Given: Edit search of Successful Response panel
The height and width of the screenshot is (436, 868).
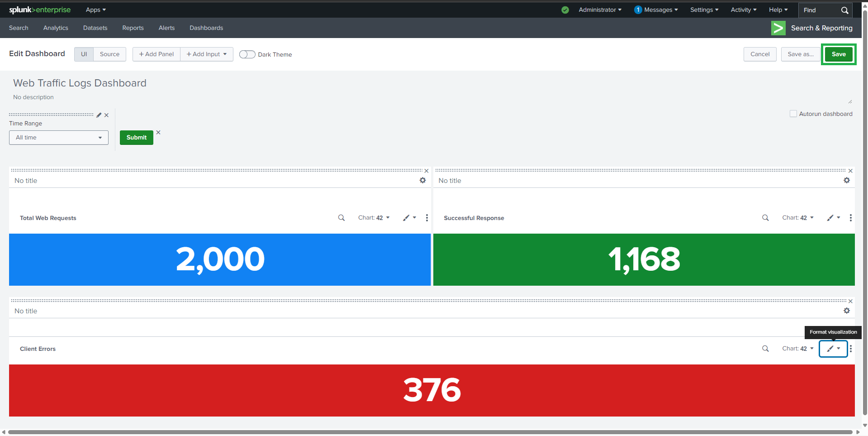Looking at the screenshot, I should pos(765,218).
